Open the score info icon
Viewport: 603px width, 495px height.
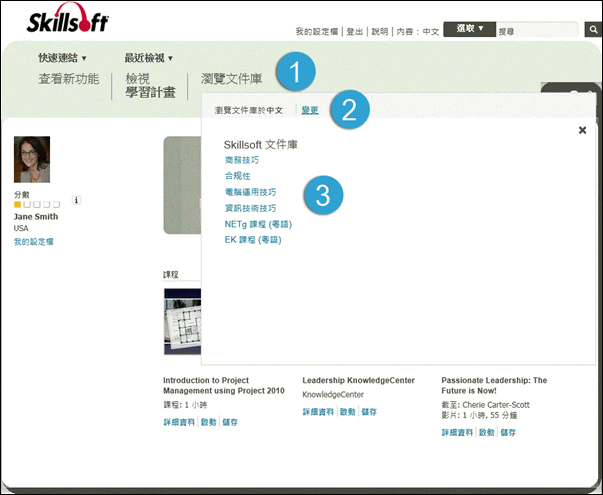click(x=76, y=200)
